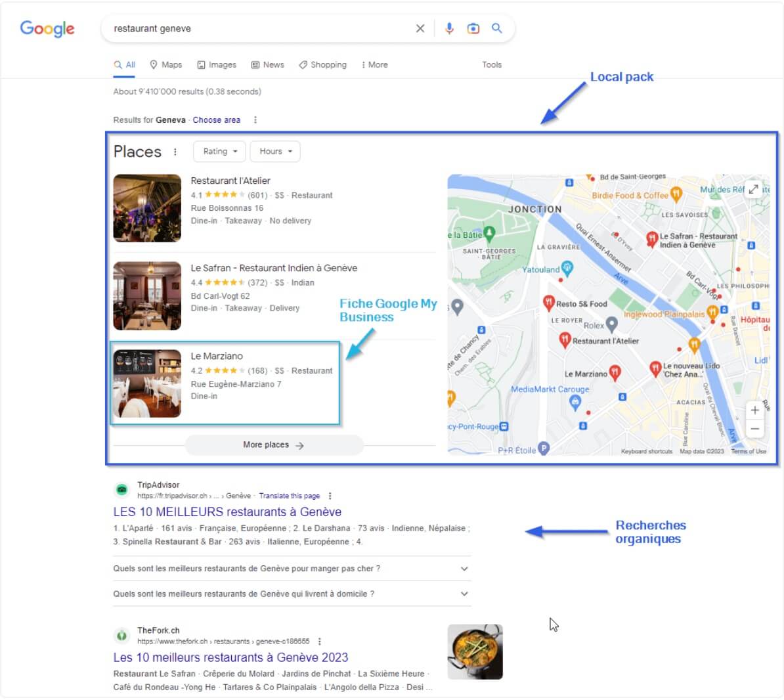Expand the More menu in search tabs
Viewport: 784px width, 700px height.
(x=374, y=65)
